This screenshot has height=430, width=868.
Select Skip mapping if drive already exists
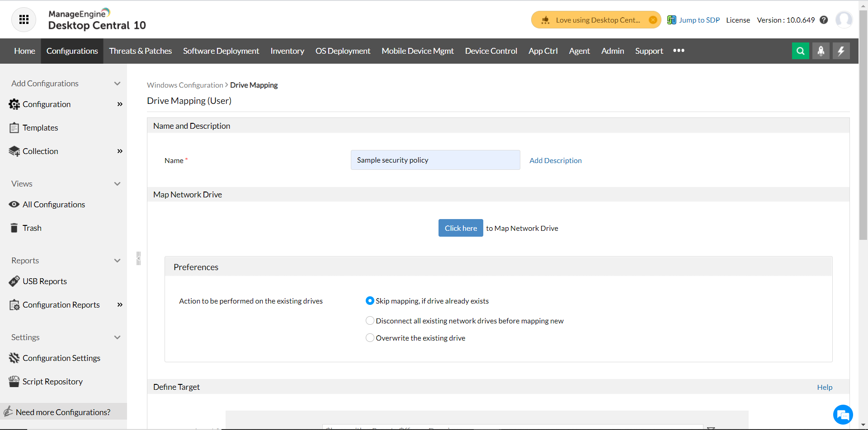tap(370, 301)
